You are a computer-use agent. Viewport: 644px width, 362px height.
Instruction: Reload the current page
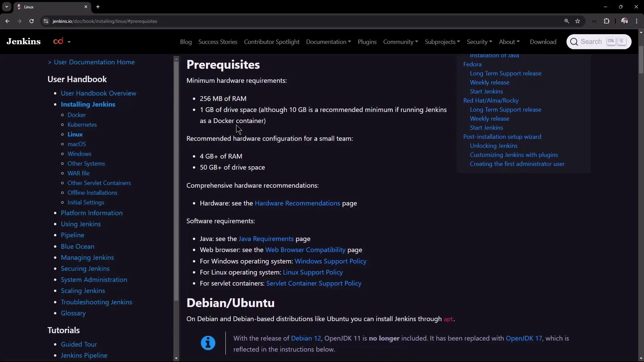point(31,21)
